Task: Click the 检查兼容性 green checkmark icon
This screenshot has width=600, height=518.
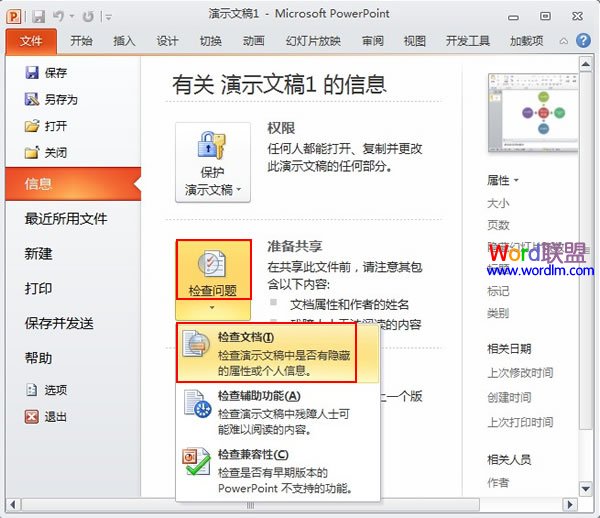Action: 196,462
